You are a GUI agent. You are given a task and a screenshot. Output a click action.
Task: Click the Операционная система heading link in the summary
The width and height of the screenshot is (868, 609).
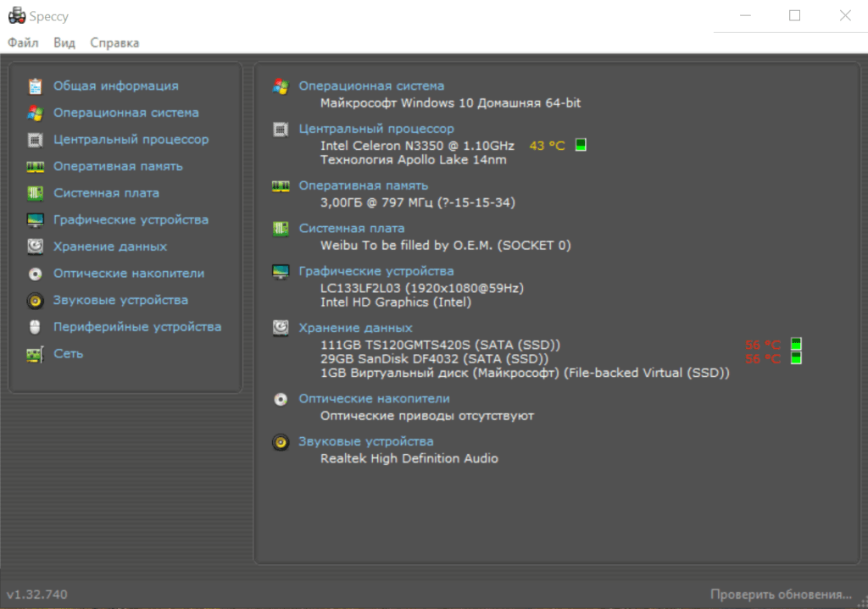[371, 86]
